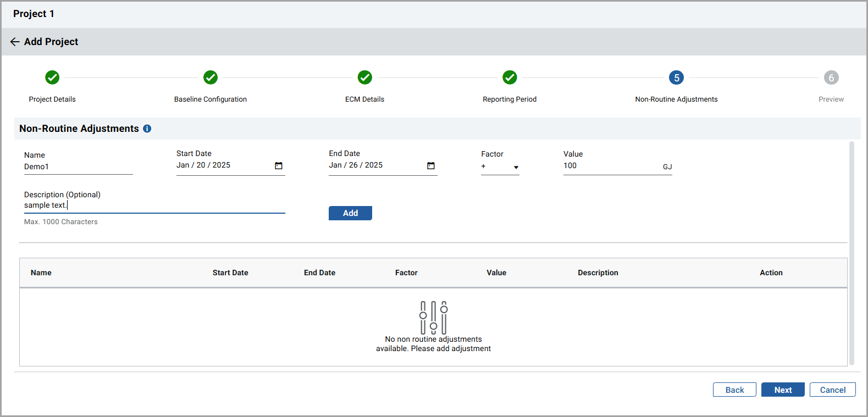Click the Start Date column header in table

(230, 273)
